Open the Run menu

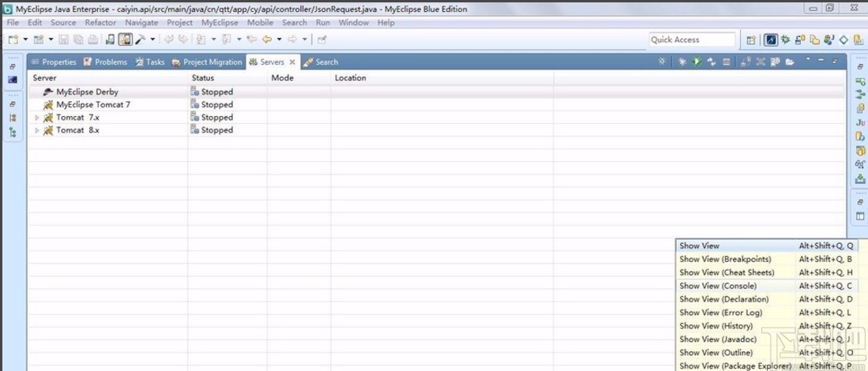(323, 23)
